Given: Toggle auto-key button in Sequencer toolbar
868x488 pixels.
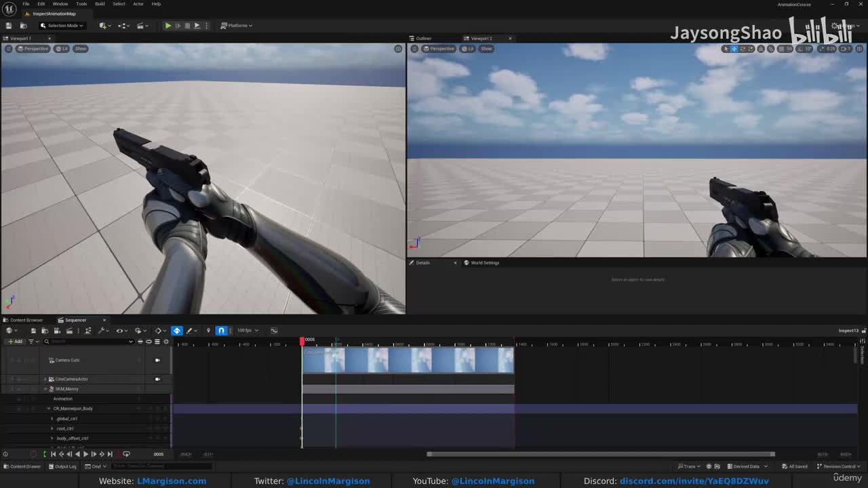Looking at the screenshot, I should pyautogui.click(x=177, y=331).
